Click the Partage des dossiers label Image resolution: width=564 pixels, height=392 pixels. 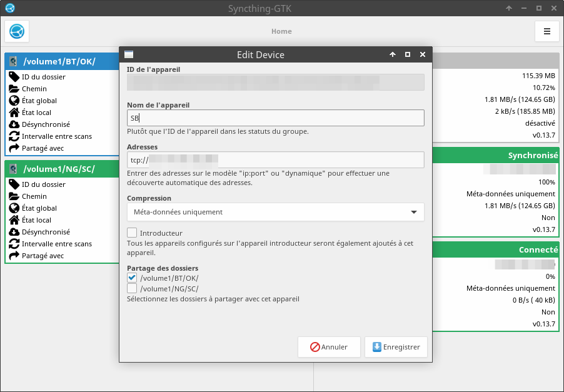[x=163, y=268]
